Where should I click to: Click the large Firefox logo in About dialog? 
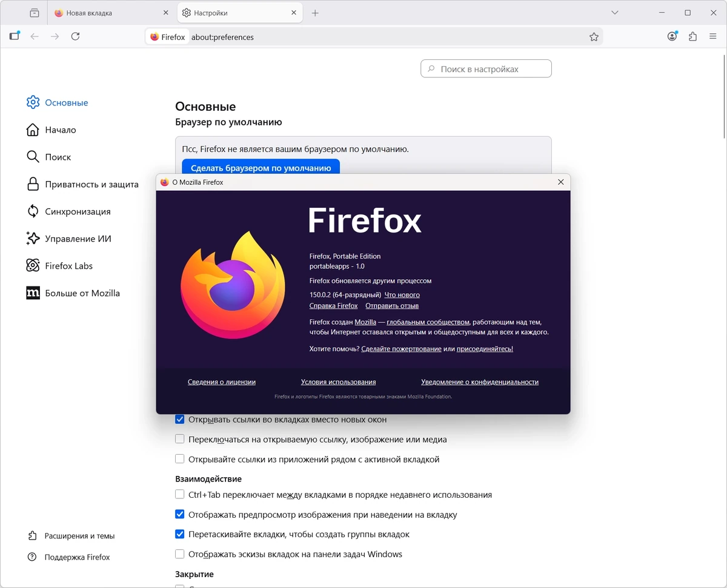tap(233, 284)
